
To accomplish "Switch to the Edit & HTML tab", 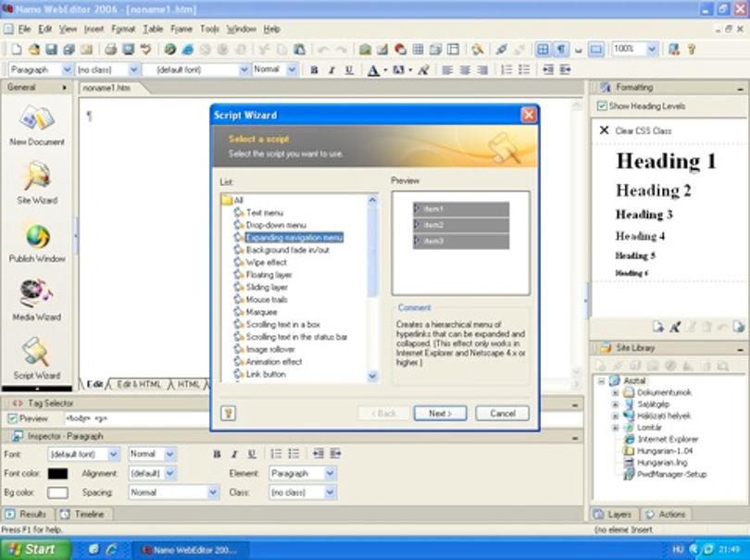I will [x=139, y=384].
